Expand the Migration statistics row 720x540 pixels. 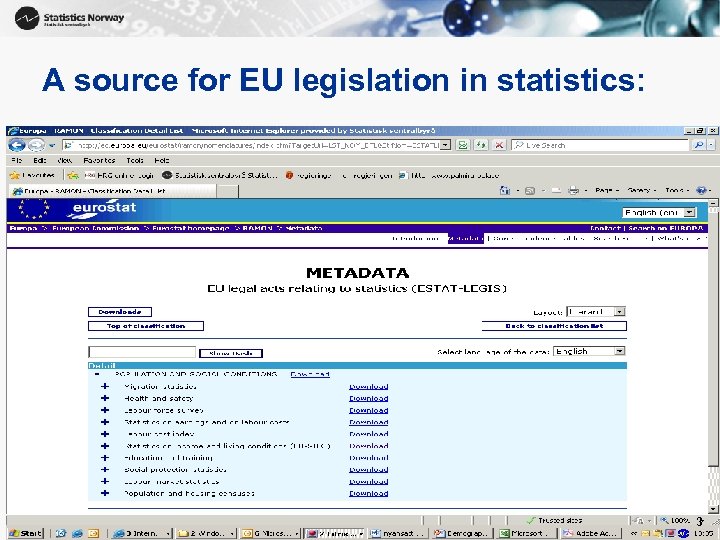[x=105, y=386]
